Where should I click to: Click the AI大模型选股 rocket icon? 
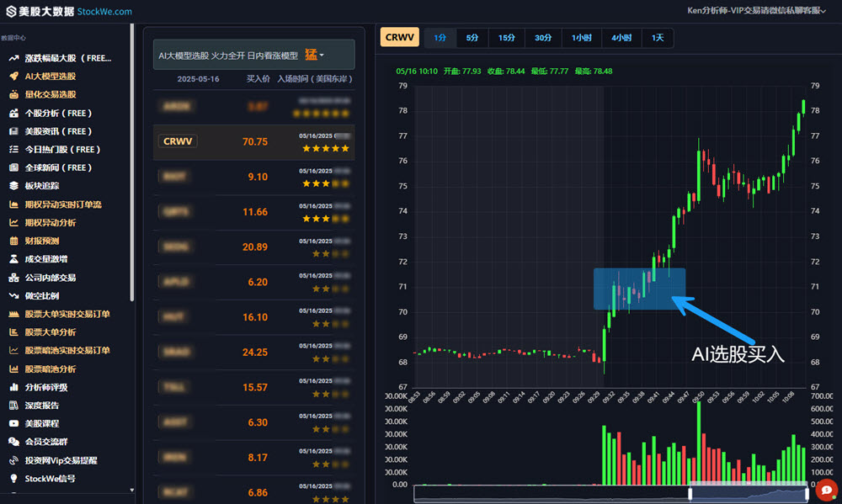(13, 77)
